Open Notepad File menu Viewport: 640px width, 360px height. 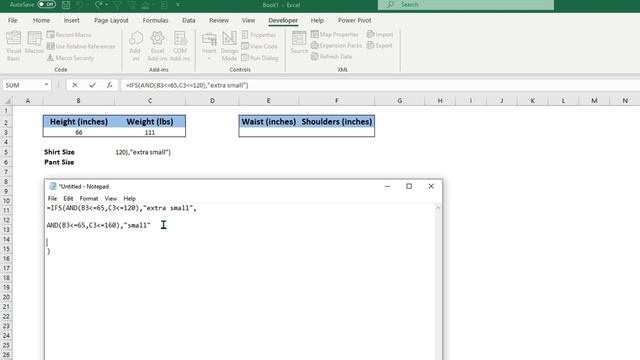52,198
